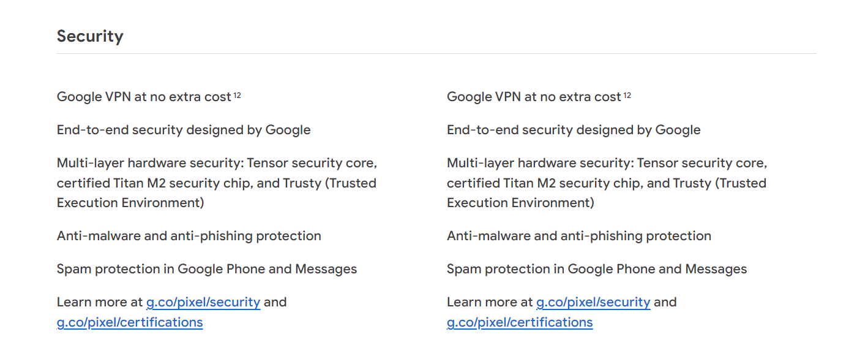Click left column's Learn more at text
The height and width of the screenshot is (364, 868).
coord(100,302)
